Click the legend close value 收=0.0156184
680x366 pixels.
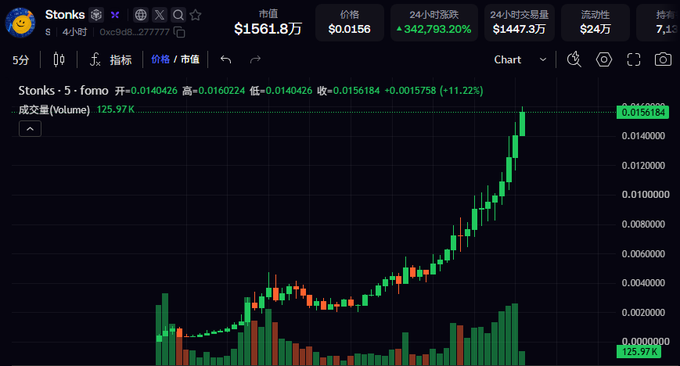pos(348,91)
